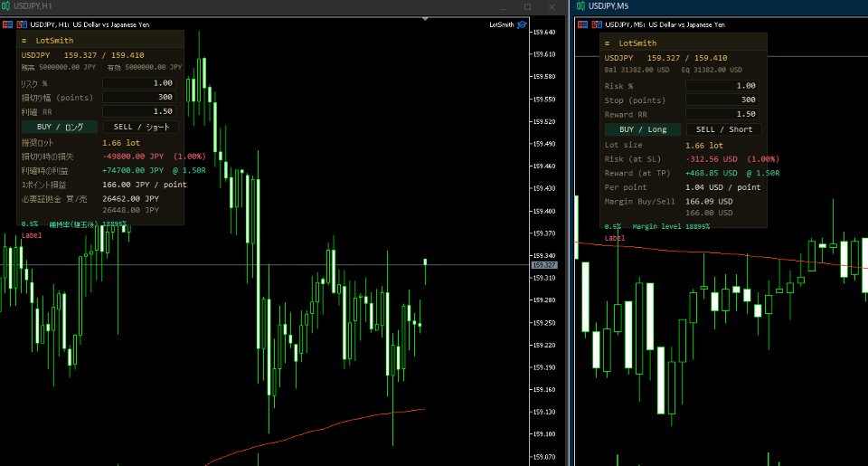Click red 'Label' text on M5 chart
This screenshot has width=868, height=466.
(615, 238)
